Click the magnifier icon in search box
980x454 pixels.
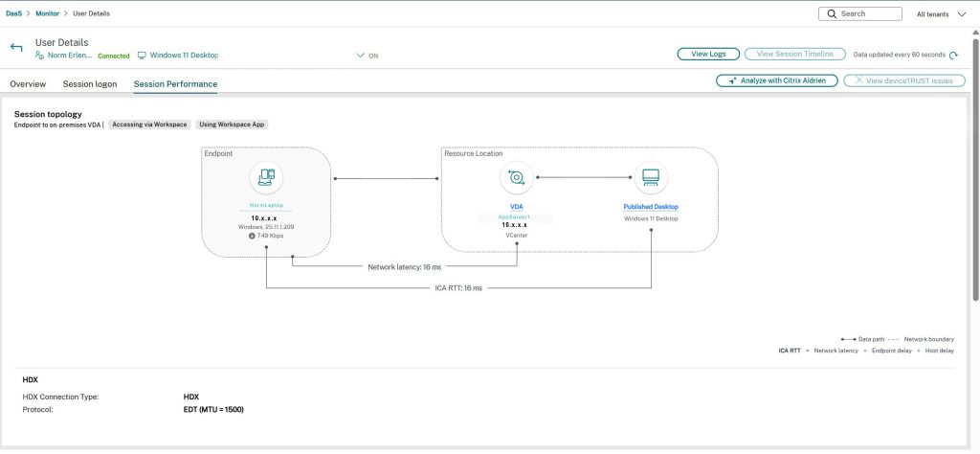[832, 13]
